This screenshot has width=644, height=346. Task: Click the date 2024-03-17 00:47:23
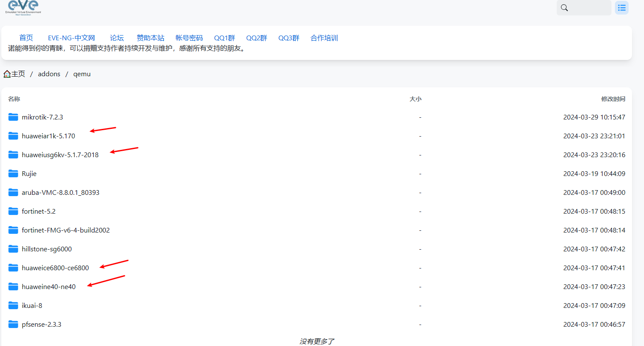pos(594,286)
